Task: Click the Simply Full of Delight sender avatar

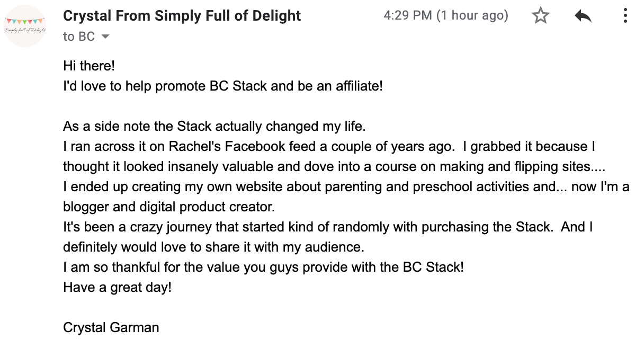Action: (25, 25)
